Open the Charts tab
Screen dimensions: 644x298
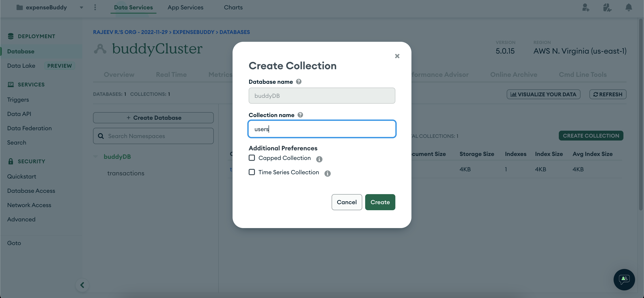point(233,8)
